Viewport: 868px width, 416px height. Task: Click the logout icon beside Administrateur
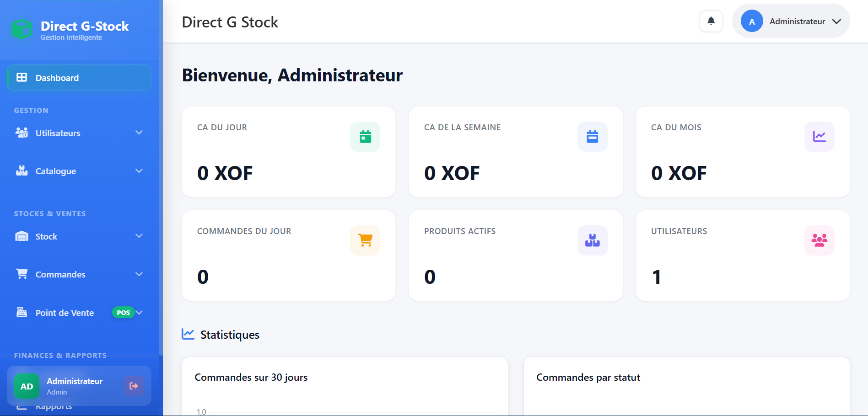[x=134, y=386]
